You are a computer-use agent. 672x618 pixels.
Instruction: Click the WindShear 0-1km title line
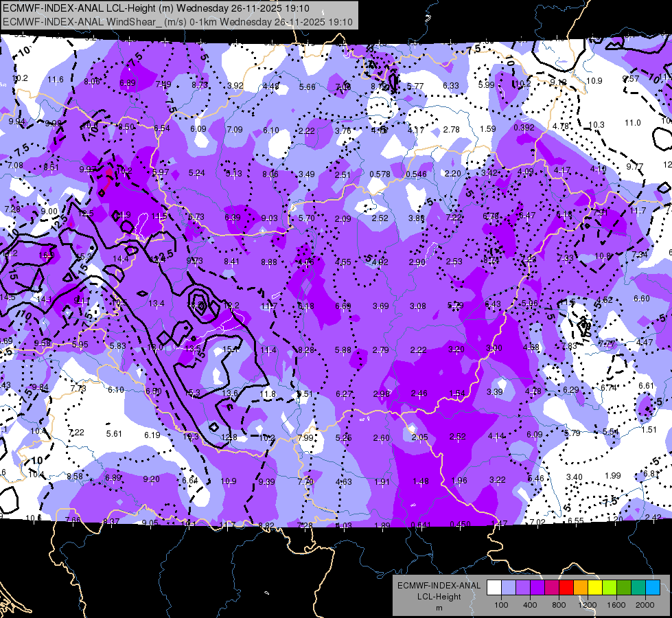click(x=177, y=22)
